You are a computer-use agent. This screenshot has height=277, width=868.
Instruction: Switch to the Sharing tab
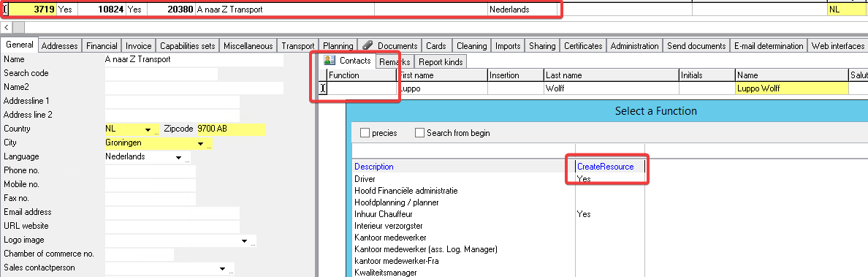pyautogui.click(x=542, y=46)
